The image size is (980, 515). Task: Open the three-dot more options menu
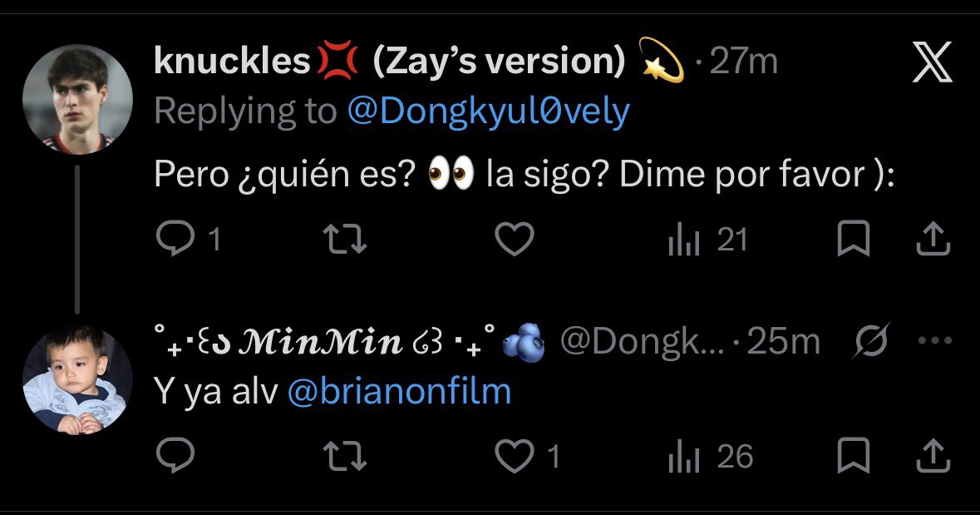935,341
